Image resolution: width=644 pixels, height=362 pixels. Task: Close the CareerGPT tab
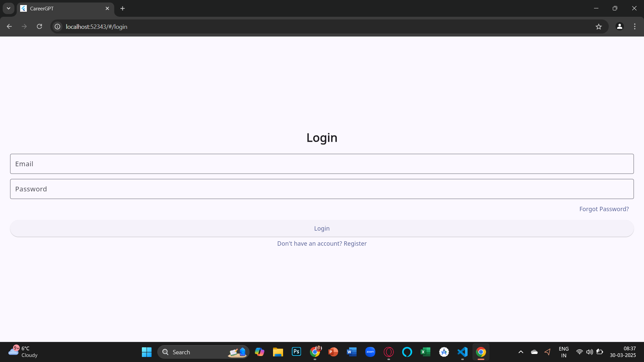click(107, 8)
